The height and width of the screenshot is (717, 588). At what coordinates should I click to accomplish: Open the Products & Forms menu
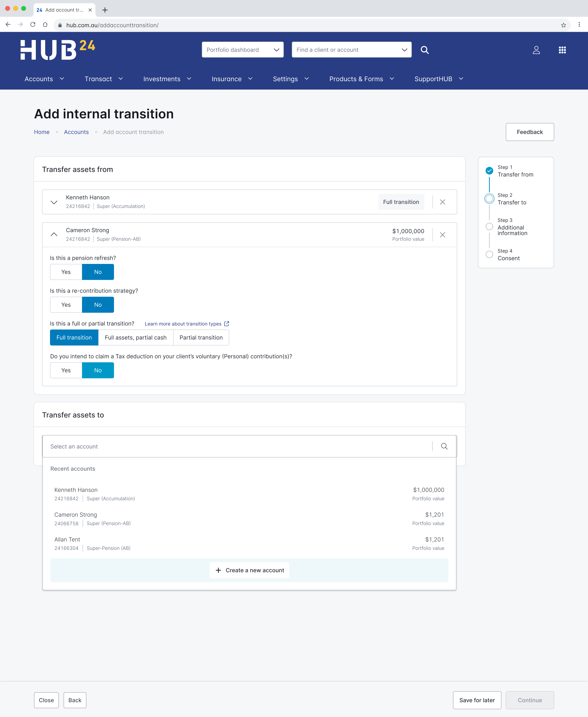pos(362,79)
